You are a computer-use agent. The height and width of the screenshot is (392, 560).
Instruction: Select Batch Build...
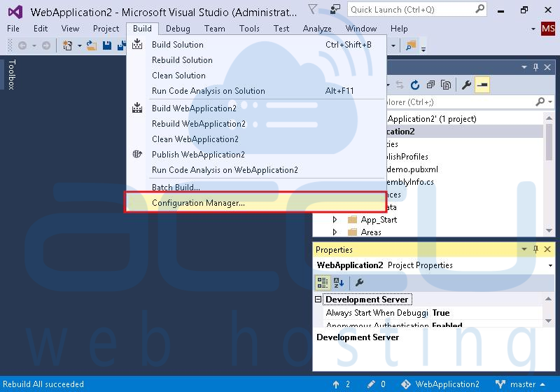(256, 186)
